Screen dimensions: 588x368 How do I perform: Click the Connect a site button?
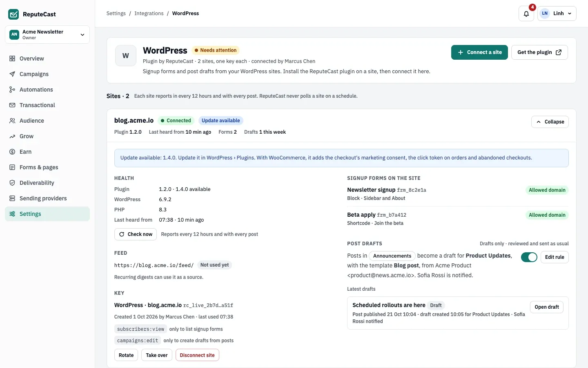coord(479,52)
